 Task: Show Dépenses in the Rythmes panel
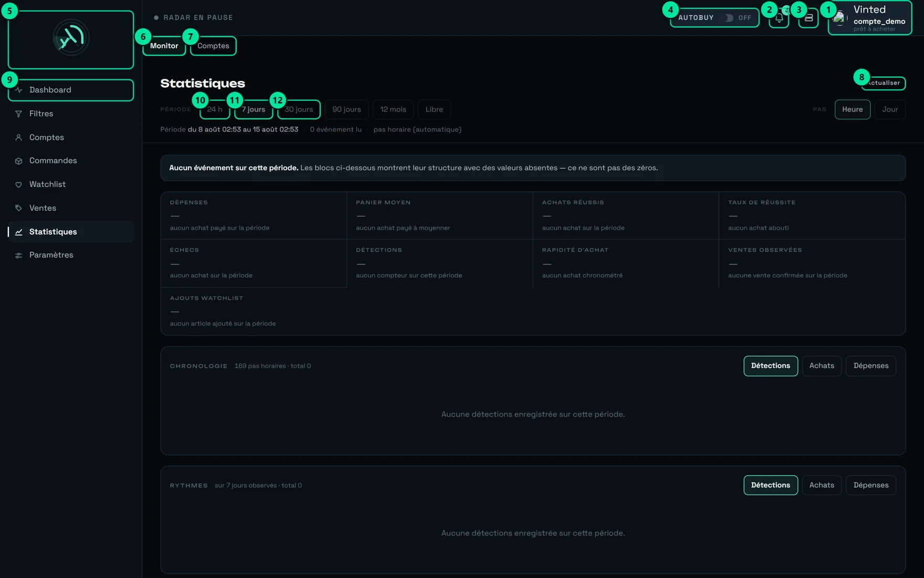[x=871, y=485]
